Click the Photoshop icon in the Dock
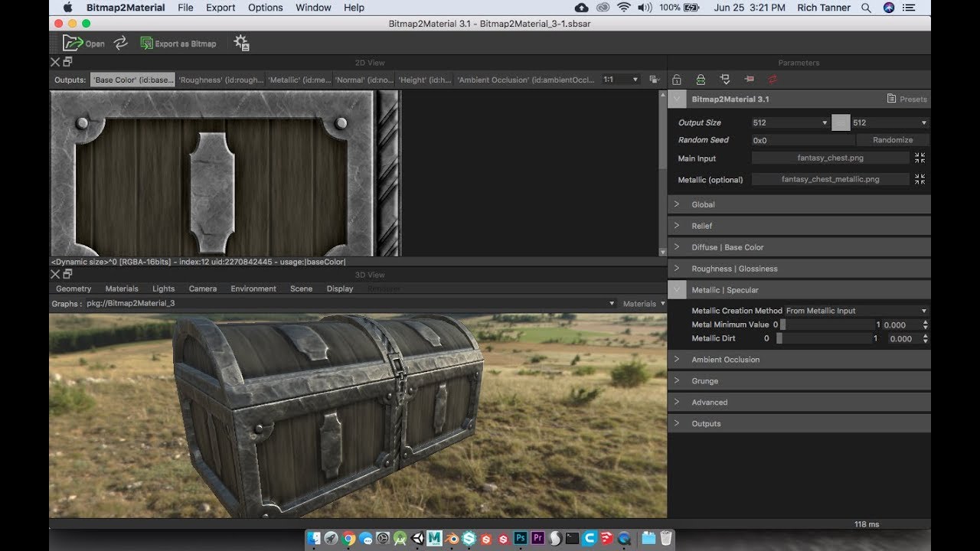Image resolution: width=980 pixels, height=551 pixels. (x=520, y=538)
